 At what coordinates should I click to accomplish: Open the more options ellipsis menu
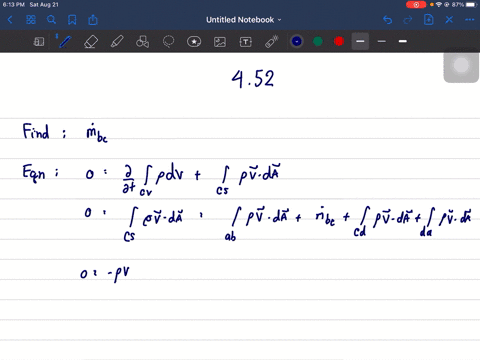click(x=470, y=20)
